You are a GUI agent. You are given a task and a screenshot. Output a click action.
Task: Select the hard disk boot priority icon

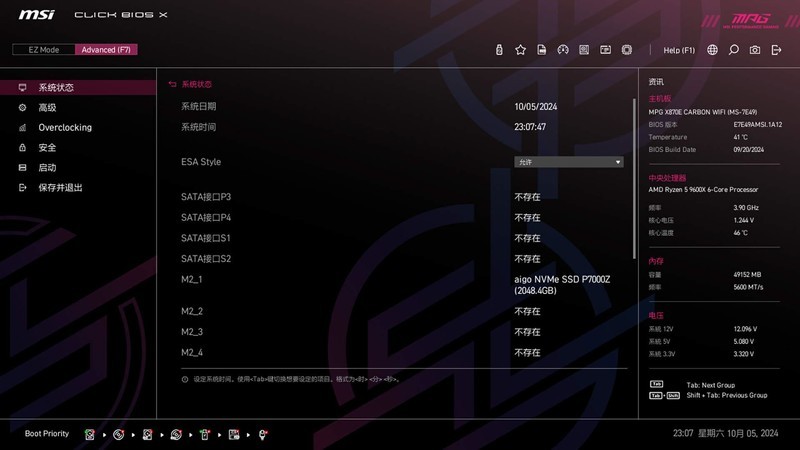pos(89,435)
